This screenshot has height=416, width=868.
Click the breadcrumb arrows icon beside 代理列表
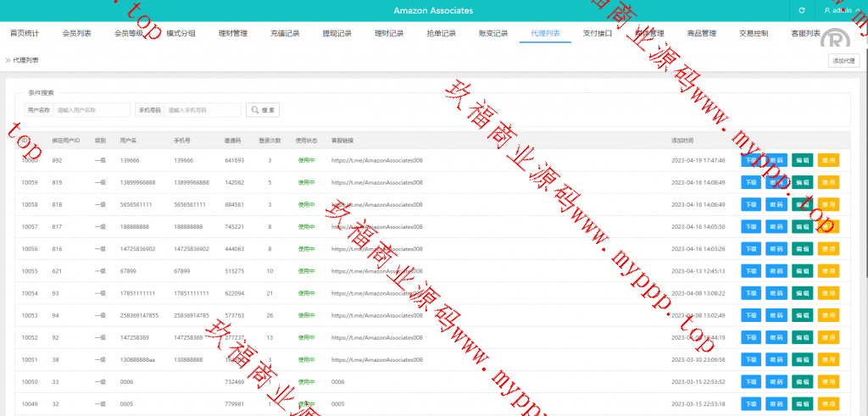[8, 60]
